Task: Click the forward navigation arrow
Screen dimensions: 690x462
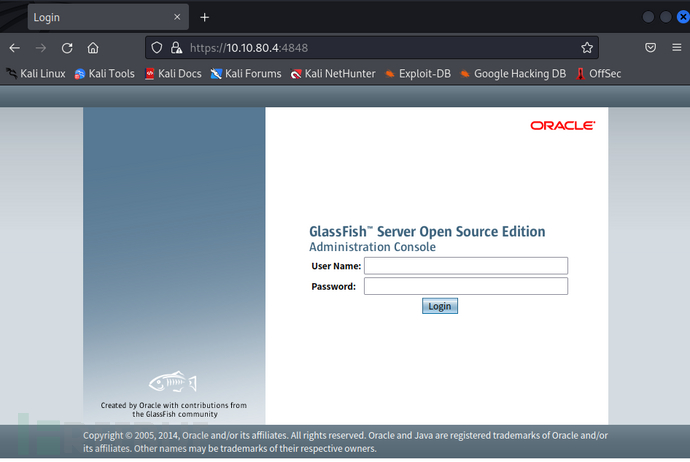Action: tap(40, 48)
